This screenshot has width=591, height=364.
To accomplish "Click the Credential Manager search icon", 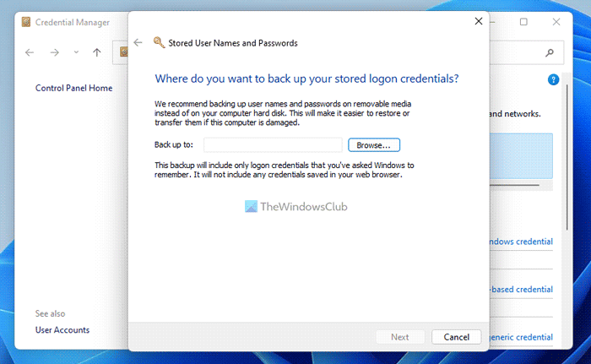I will (550, 53).
